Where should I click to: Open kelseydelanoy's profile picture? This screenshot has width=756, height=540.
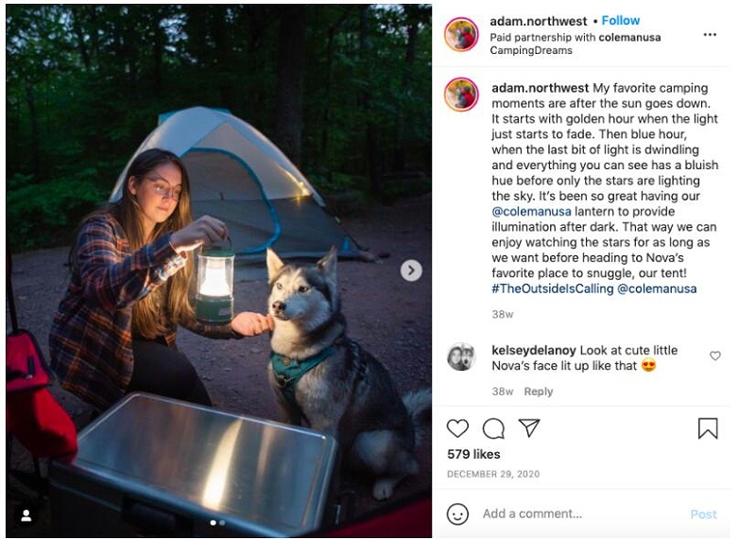tap(460, 357)
